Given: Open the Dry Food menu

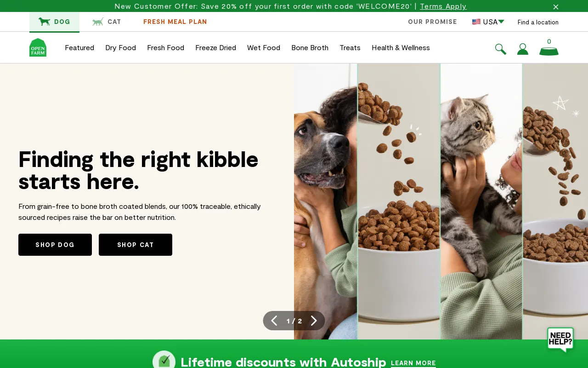Looking at the screenshot, I should (121, 48).
